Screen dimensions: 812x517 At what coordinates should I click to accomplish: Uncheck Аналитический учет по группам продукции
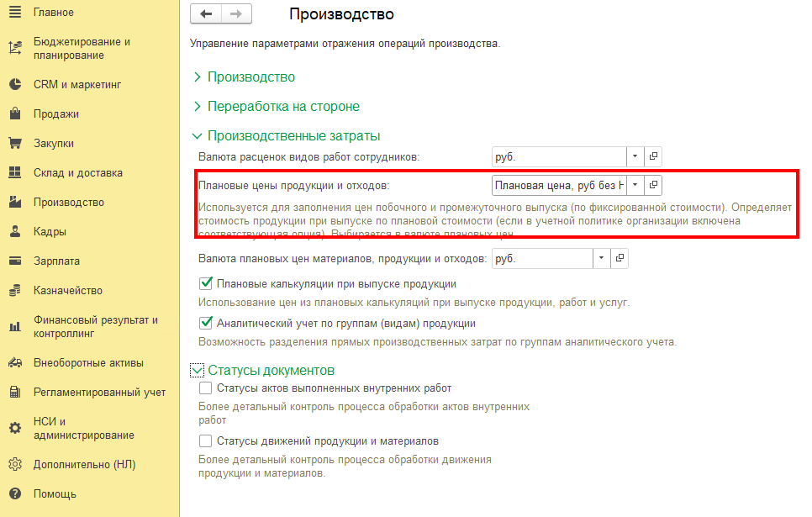tap(206, 323)
